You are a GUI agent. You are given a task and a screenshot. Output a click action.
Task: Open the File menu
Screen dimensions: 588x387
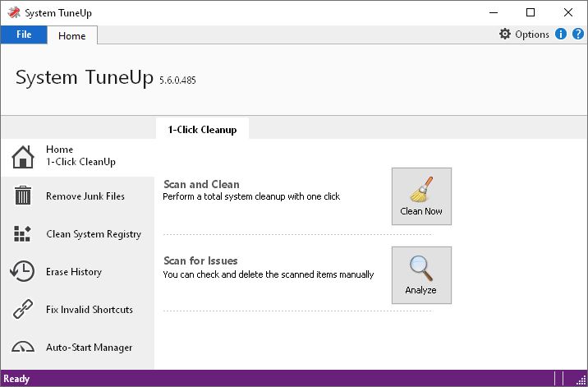click(x=24, y=35)
